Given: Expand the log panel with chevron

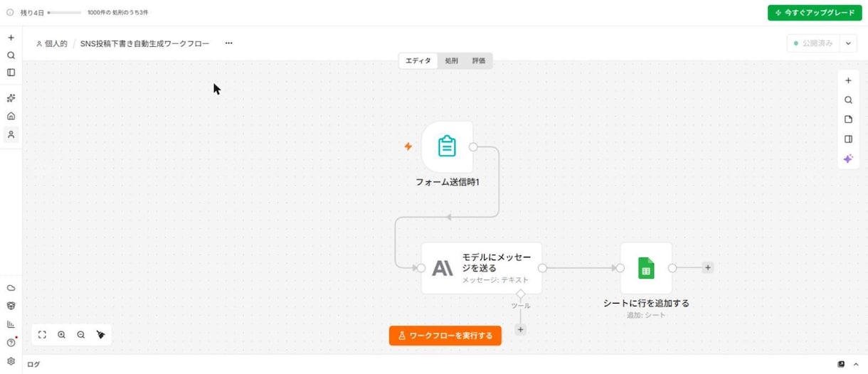Looking at the screenshot, I should pyautogui.click(x=856, y=364).
